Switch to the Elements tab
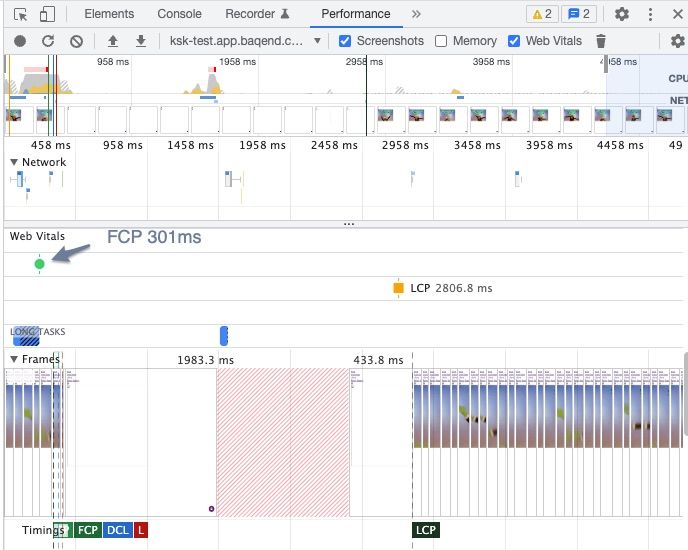Screen dimensions: 688x550 click(x=109, y=14)
